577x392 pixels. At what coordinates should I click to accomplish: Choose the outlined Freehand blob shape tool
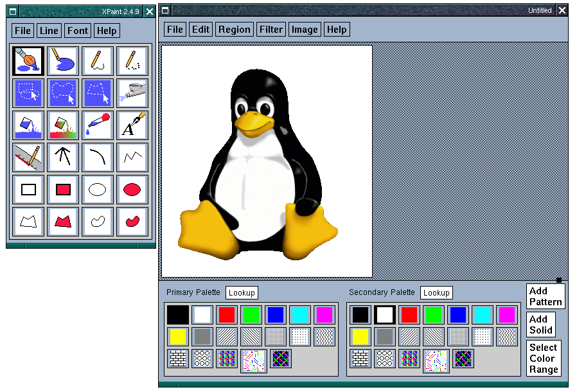[x=98, y=222]
